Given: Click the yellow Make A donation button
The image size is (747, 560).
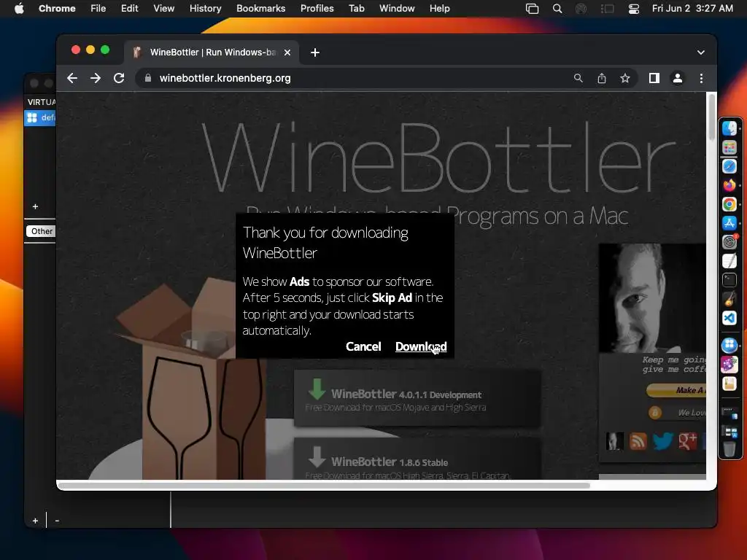Looking at the screenshot, I should click(x=676, y=390).
